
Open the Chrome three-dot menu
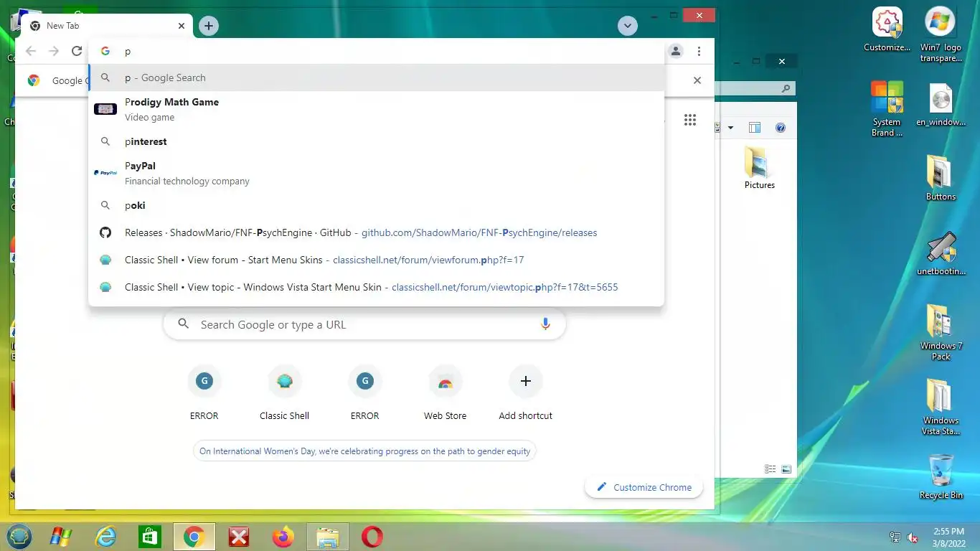click(x=699, y=51)
